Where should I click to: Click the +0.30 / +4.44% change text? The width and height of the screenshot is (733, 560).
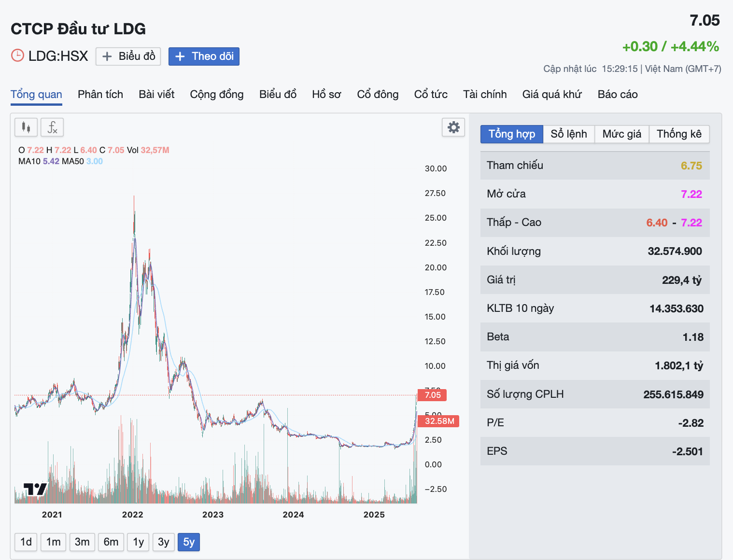coord(671,46)
